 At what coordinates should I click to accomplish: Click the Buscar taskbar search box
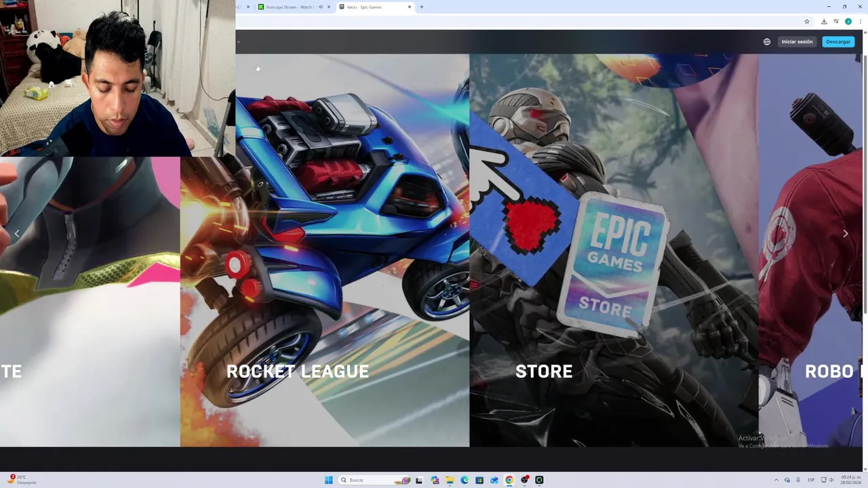(x=375, y=480)
